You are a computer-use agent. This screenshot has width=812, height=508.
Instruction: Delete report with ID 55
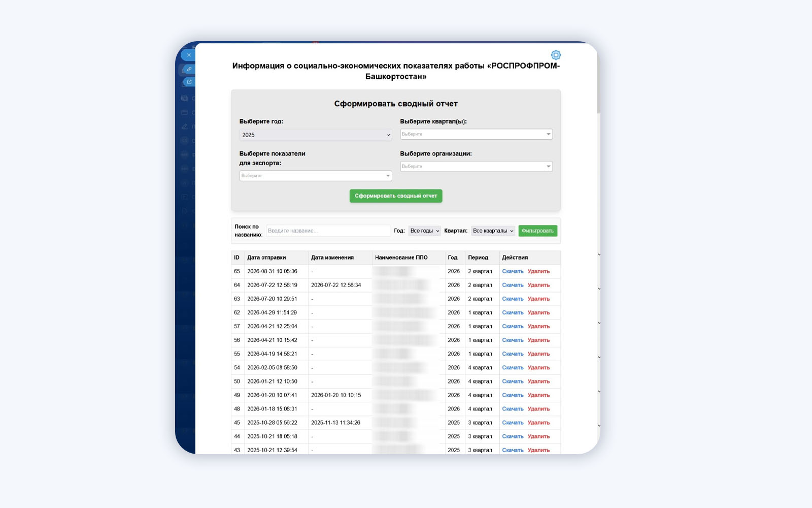pyautogui.click(x=538, y=354)
